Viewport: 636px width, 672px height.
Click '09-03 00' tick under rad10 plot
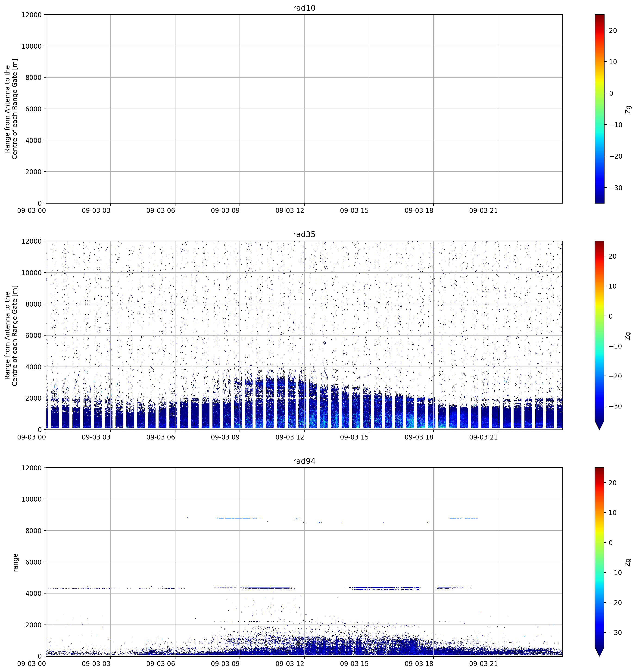click(x=31, y=211)
